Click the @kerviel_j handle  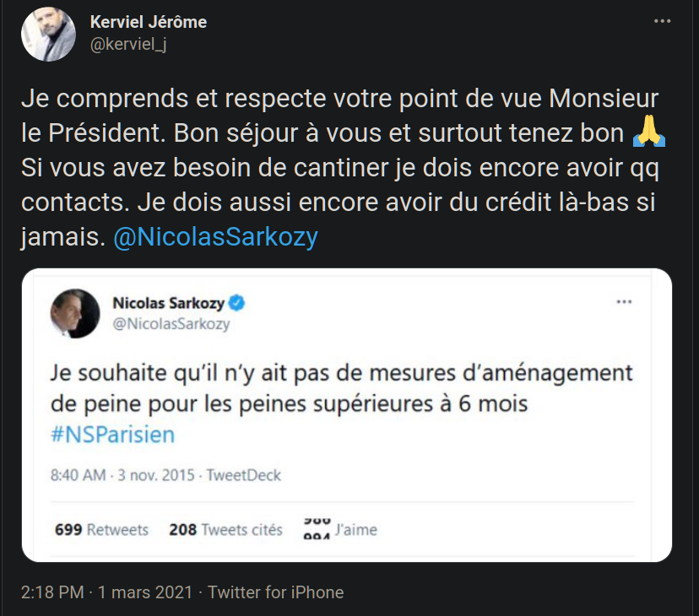tap(128, 44)
